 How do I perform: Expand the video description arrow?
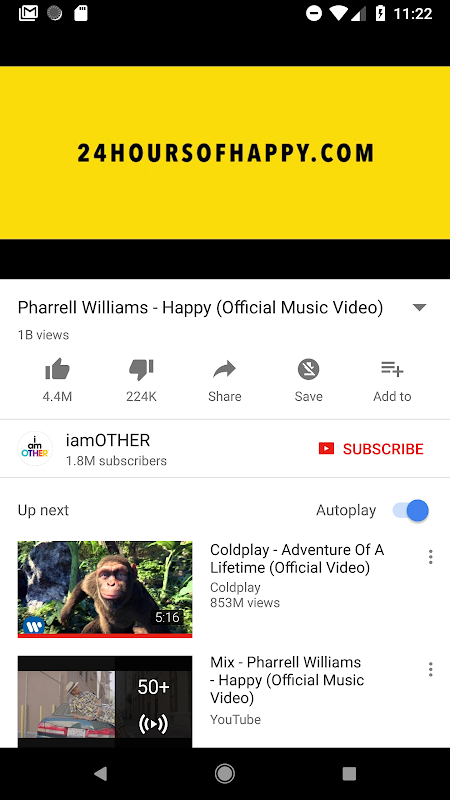tap(419, 308)
